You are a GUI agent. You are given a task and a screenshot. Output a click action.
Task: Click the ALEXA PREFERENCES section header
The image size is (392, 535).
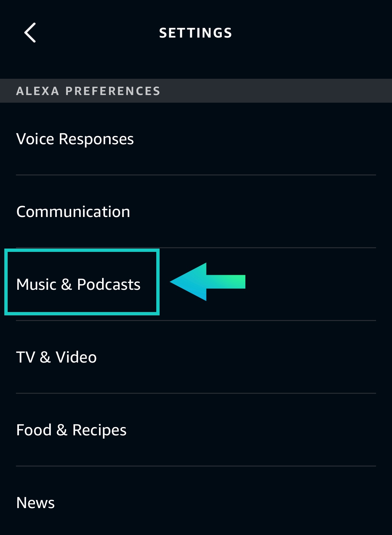click(88, 91)
